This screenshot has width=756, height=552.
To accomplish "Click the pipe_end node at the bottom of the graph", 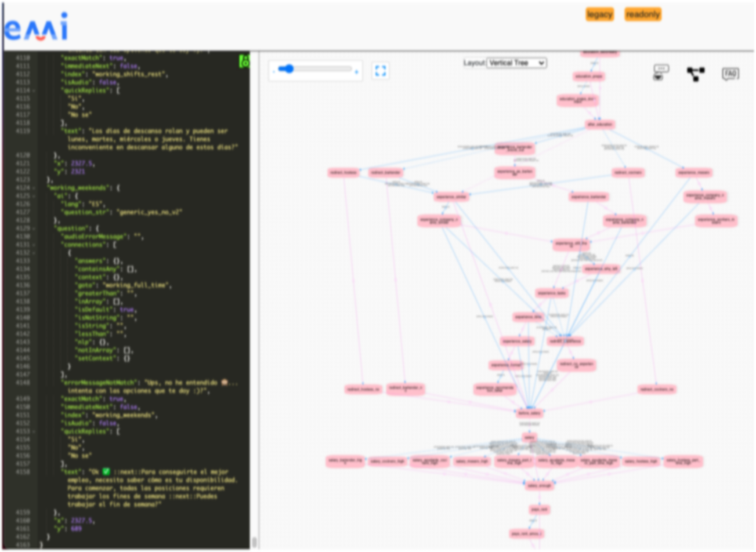I will tap(540, 509).
